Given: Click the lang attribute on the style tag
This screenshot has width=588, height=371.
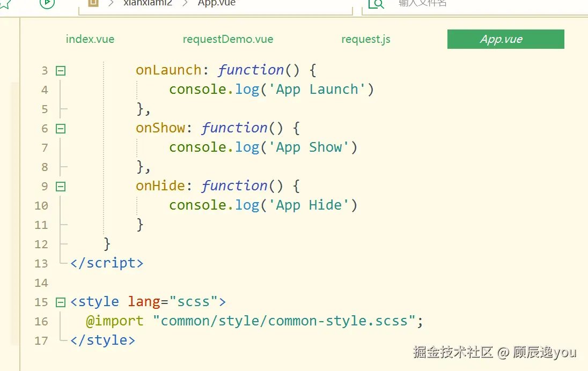Looking at the screenshot, I should [144, 302].
